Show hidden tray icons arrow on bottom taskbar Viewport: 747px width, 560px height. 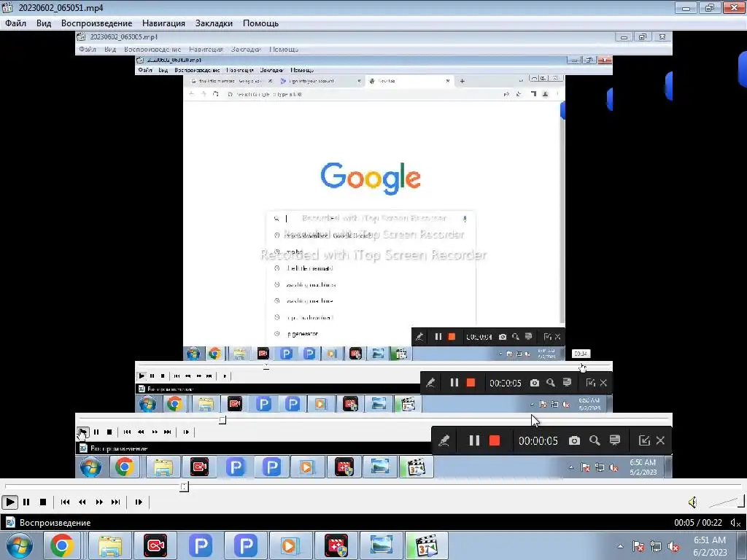click(620, 546)
